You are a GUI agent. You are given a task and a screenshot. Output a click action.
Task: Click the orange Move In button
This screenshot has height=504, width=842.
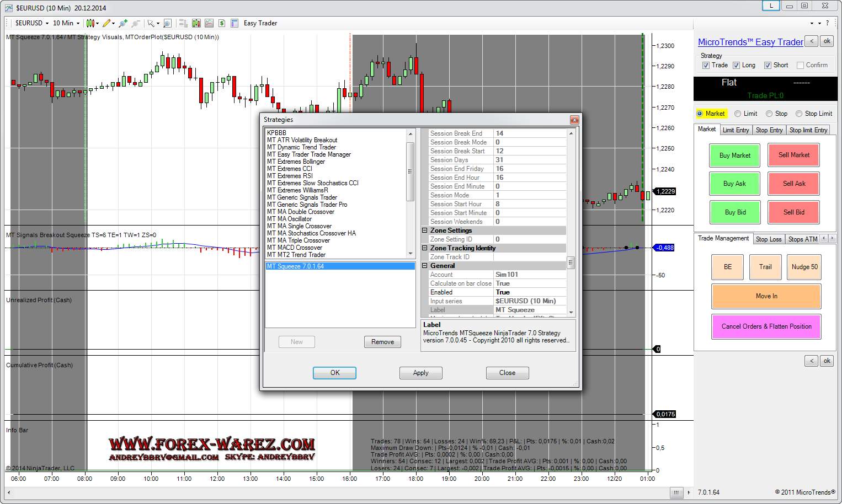(766, 296)
